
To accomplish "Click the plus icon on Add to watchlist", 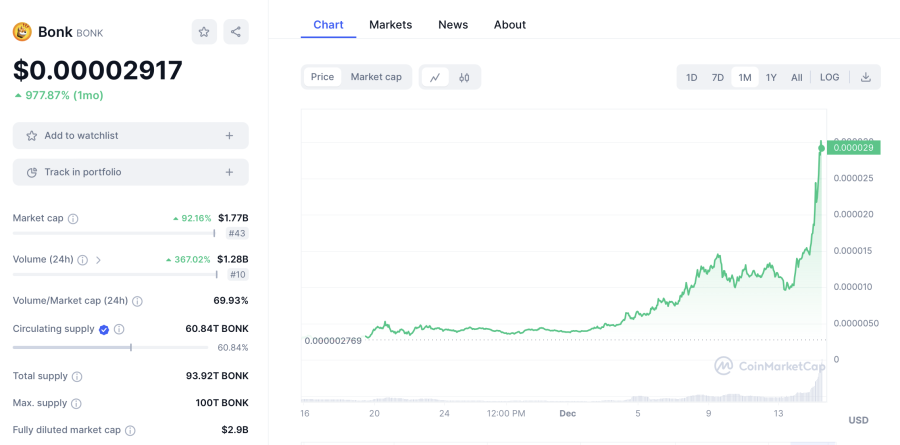I will point(229,136).
